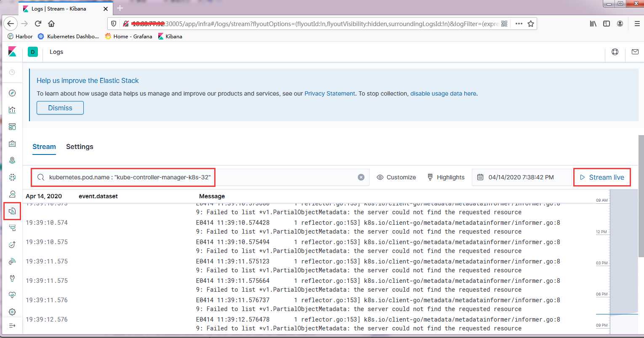Click disable usage data here link

click(443, 93)
